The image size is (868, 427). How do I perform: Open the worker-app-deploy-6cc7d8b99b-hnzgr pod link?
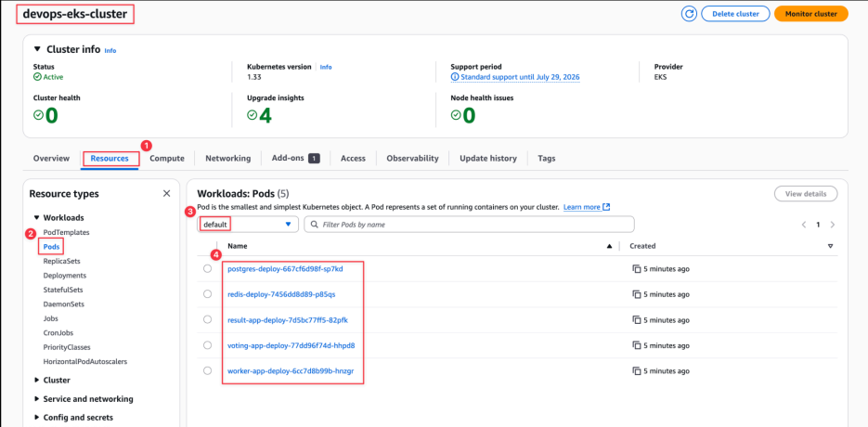click(x=292, y=370)
